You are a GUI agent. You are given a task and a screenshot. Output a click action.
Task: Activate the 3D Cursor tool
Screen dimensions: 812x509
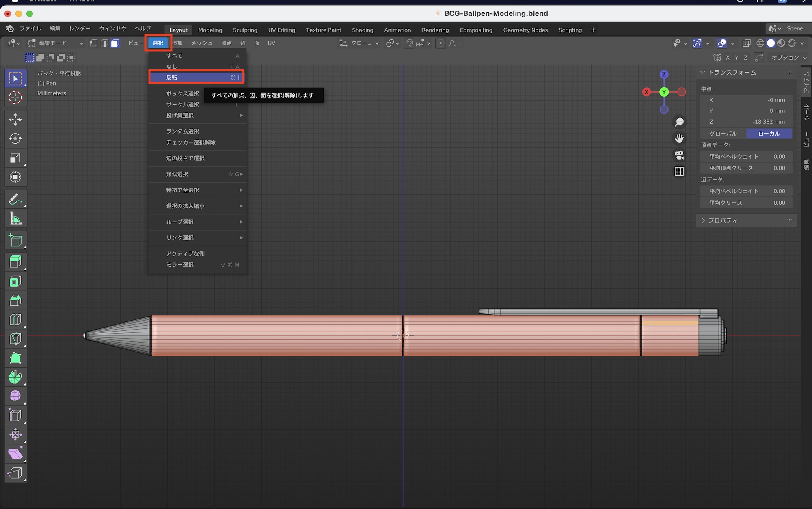(15, 97)
